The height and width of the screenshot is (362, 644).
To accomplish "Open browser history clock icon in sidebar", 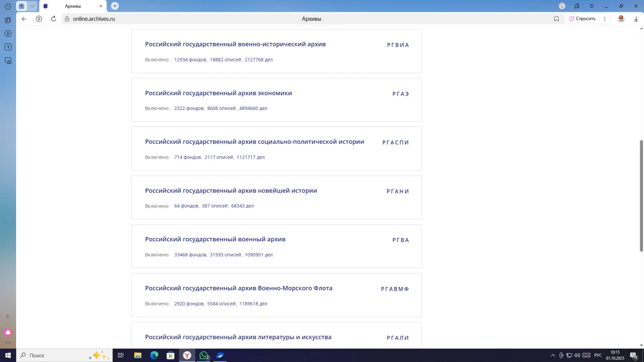I will 8,6.
